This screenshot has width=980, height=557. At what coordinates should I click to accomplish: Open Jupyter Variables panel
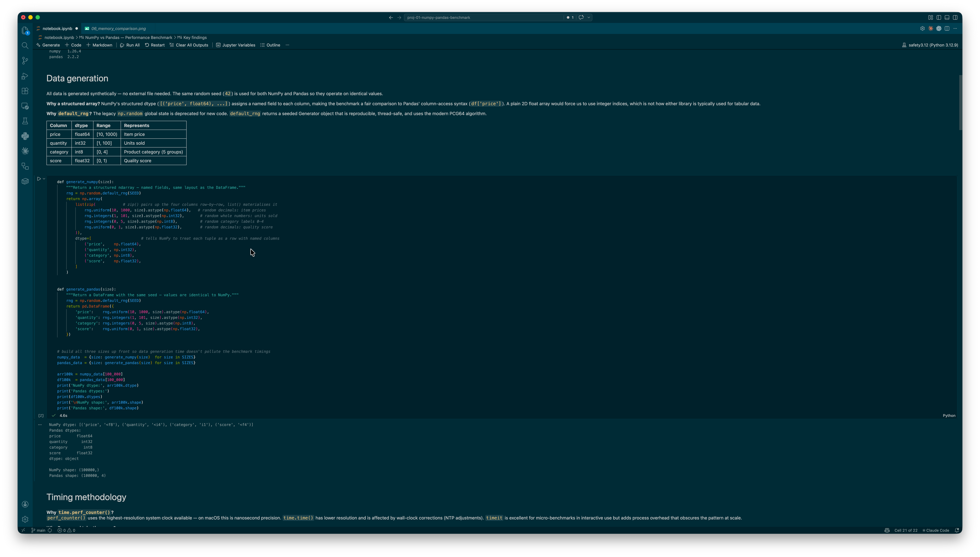pyautogui.click(x=236, y=45)
